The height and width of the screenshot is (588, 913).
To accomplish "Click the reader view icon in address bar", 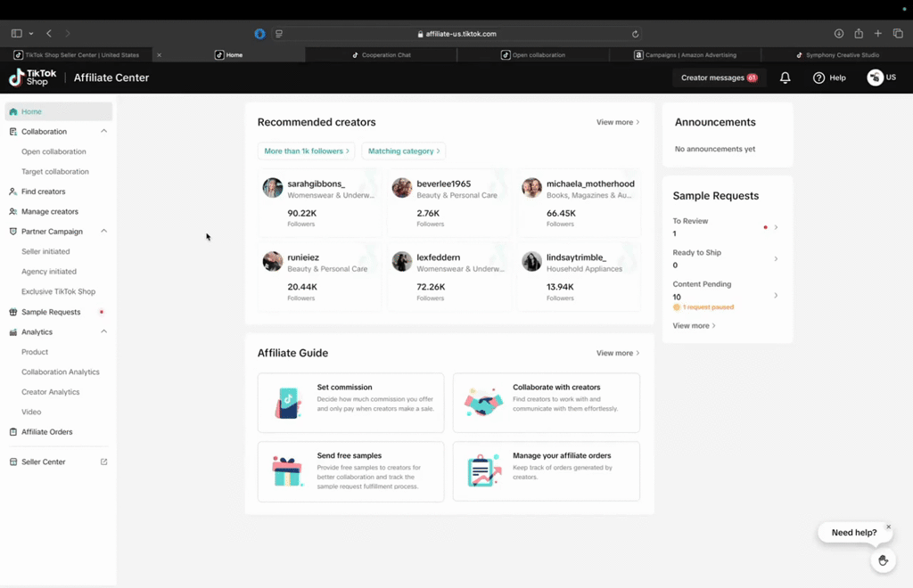I will click(x=279, y=34).
